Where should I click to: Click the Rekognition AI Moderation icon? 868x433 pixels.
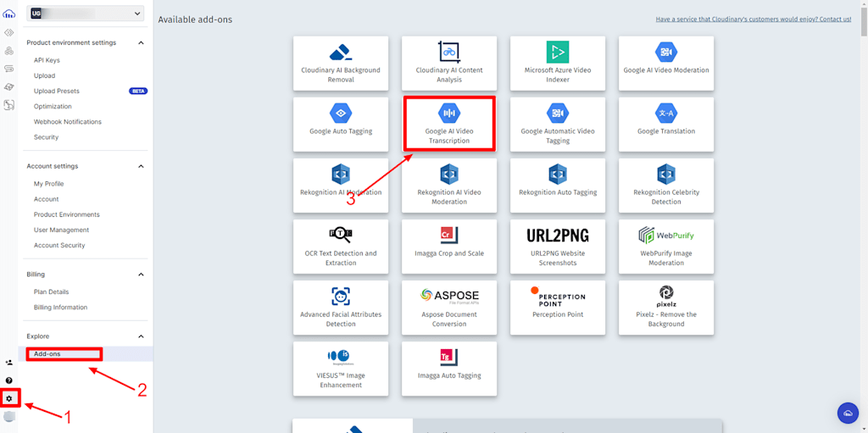[341, 174]
